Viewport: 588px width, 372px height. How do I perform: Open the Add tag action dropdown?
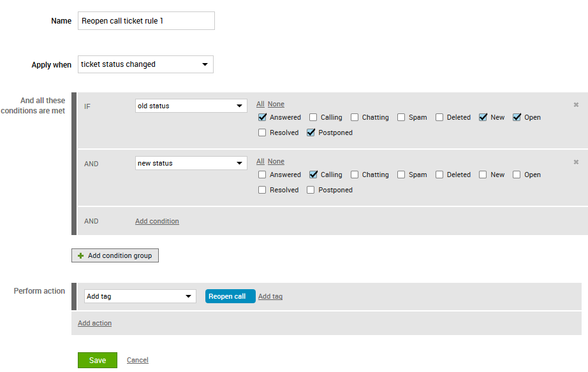(x=140, y=296)
